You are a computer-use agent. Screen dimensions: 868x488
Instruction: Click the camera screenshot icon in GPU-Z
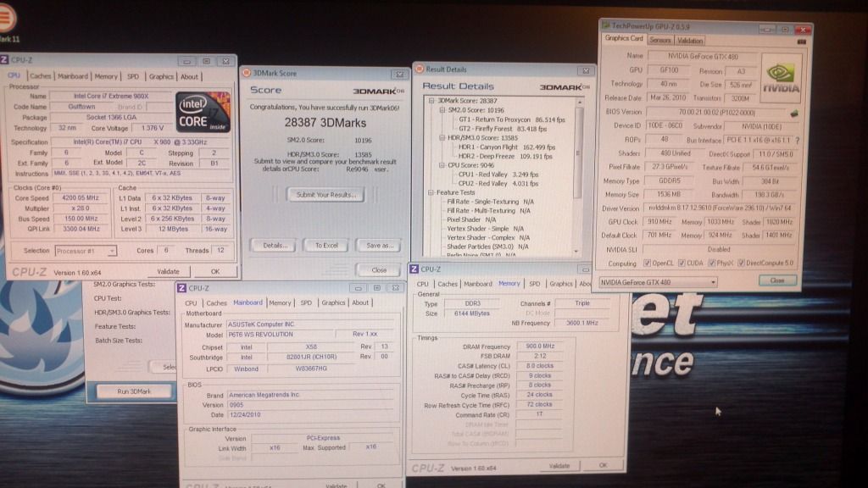(801, 42)
